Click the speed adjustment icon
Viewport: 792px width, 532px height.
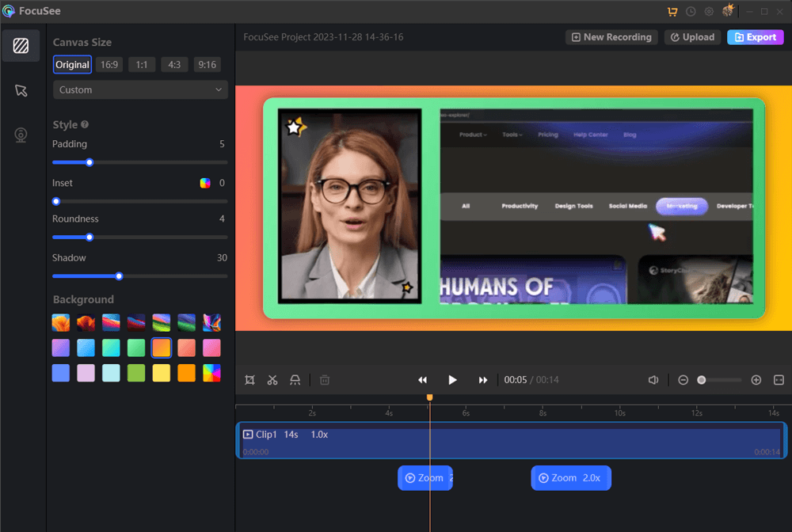pos(295,380)
